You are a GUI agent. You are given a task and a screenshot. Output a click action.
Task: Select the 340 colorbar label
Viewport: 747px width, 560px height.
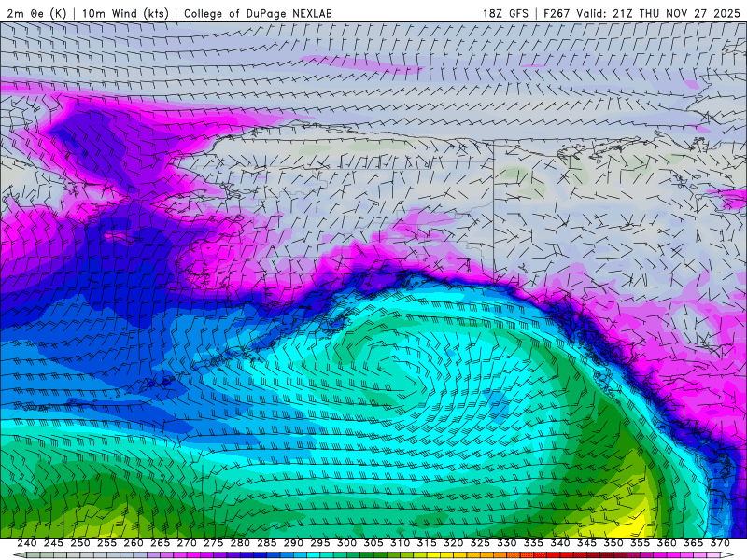[x=560, y=543]
